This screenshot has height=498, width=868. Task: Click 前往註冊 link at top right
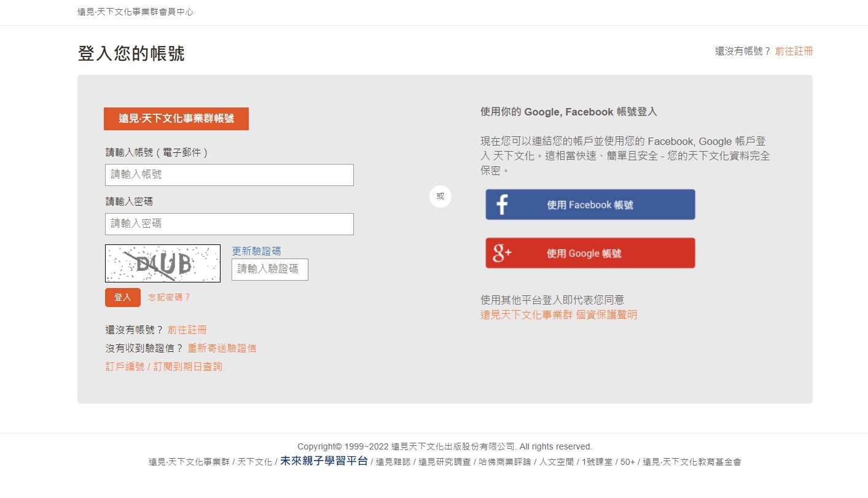pos(794,51)
